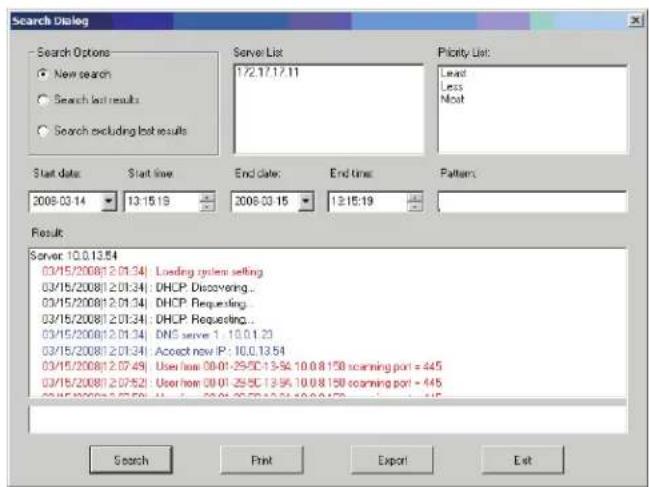Decrease Start time with down spinner
Viewport: 649px width, 487px height.
[x=207, y=206]
